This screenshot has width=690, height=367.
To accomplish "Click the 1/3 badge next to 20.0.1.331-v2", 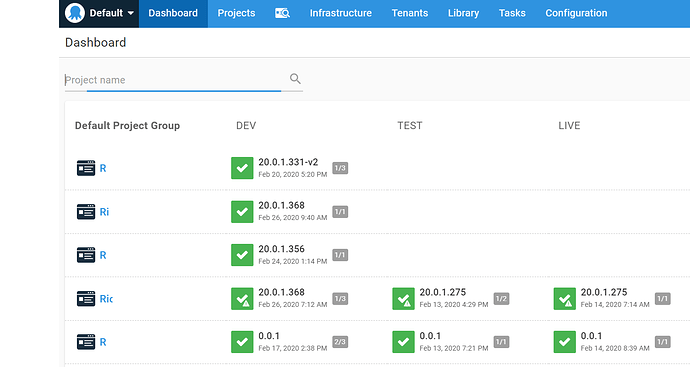I will (340, 168).
